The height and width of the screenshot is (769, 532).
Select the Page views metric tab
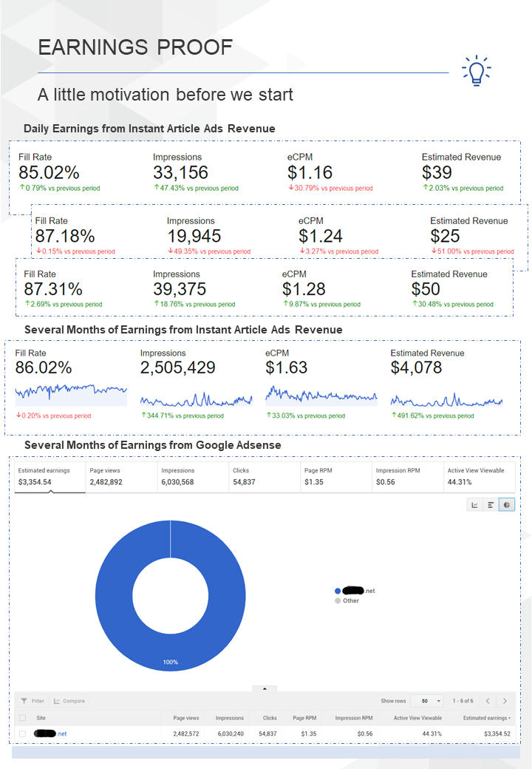click(121, 476)
